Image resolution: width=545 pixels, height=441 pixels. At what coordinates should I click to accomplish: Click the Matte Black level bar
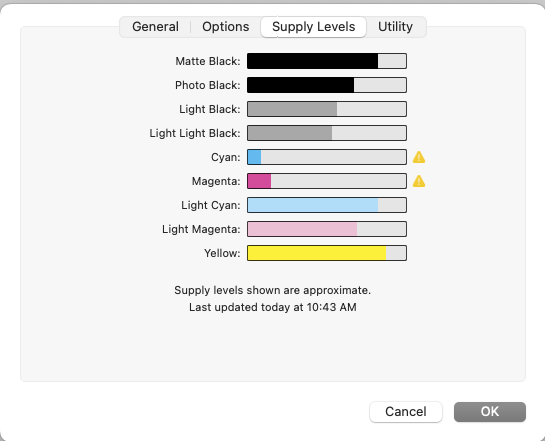pyautogui.click(x=327, y=61)
